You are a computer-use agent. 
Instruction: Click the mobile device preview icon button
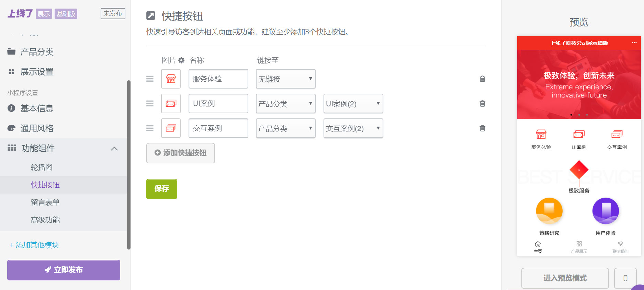625,278
